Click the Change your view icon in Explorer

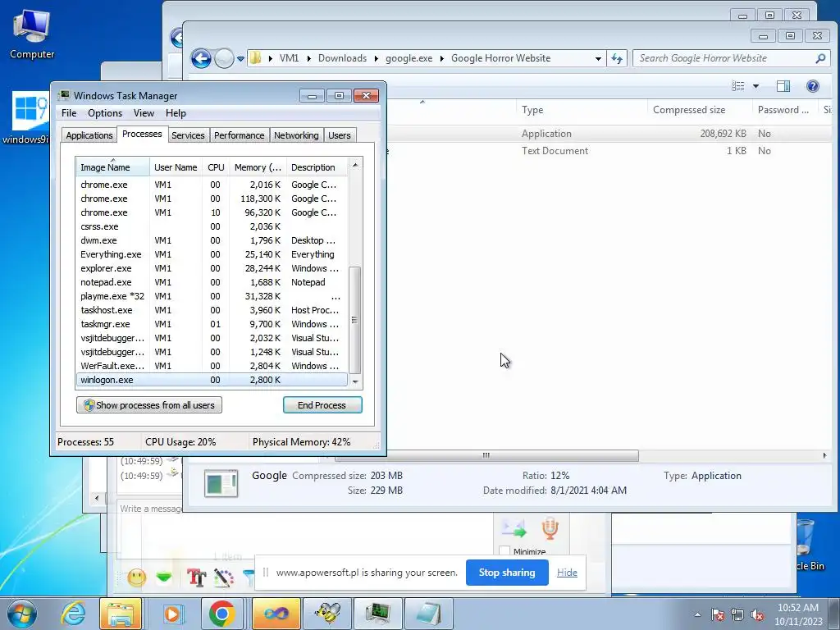tap(738, 86)
